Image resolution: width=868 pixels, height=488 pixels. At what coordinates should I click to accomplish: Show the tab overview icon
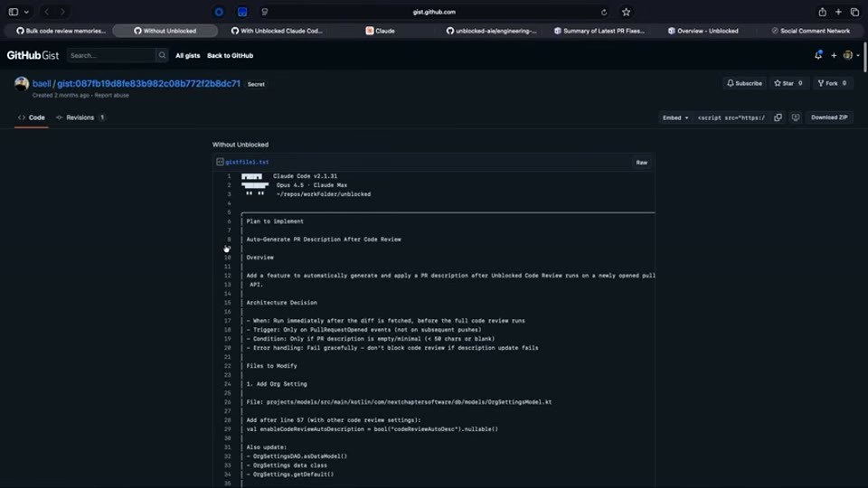854,12
